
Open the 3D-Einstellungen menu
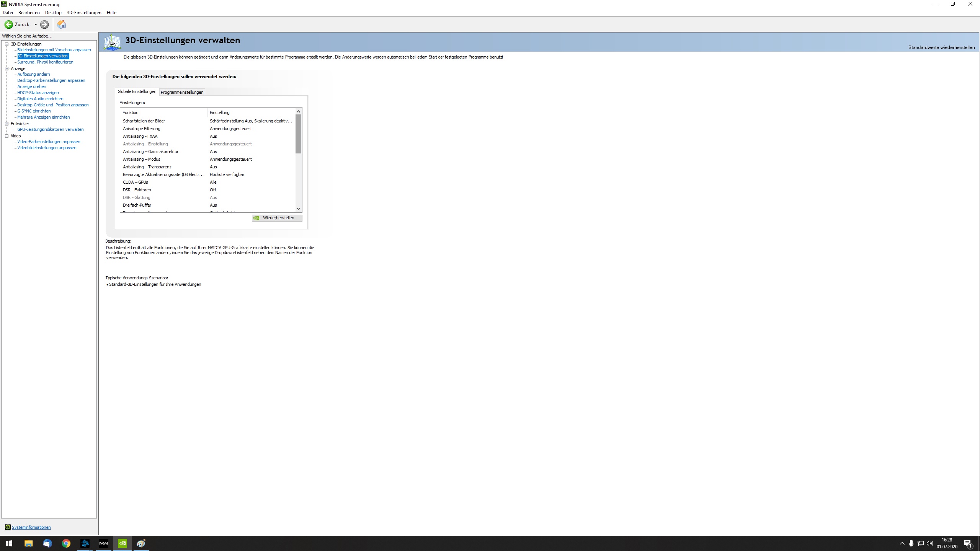click(84, 13)
